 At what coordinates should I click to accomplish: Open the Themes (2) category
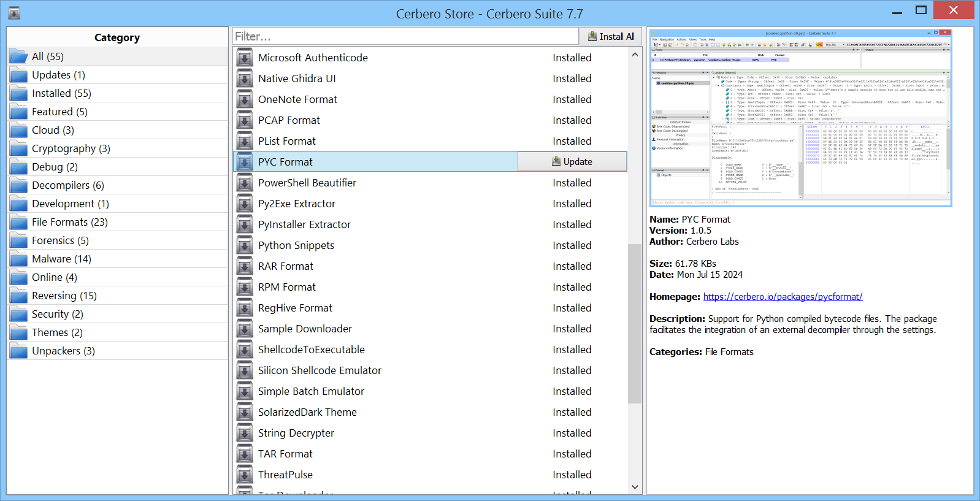pyautogui.click(x=57, y=332)
